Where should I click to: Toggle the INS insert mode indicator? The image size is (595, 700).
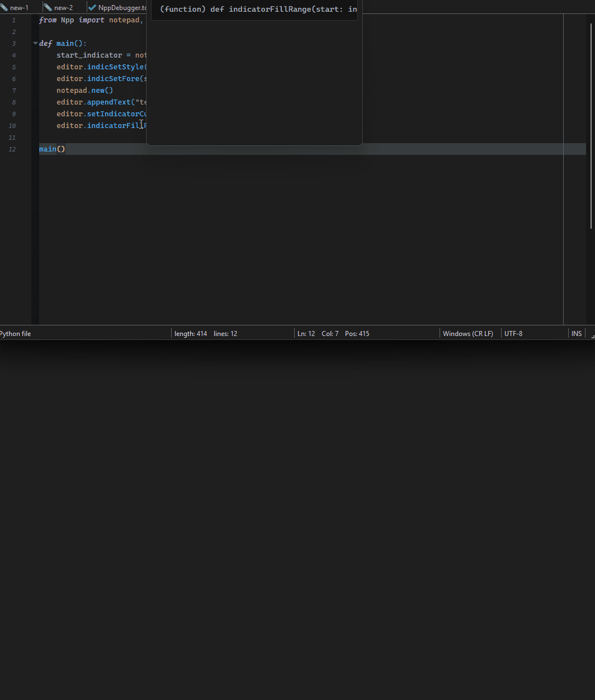(577, 333)
